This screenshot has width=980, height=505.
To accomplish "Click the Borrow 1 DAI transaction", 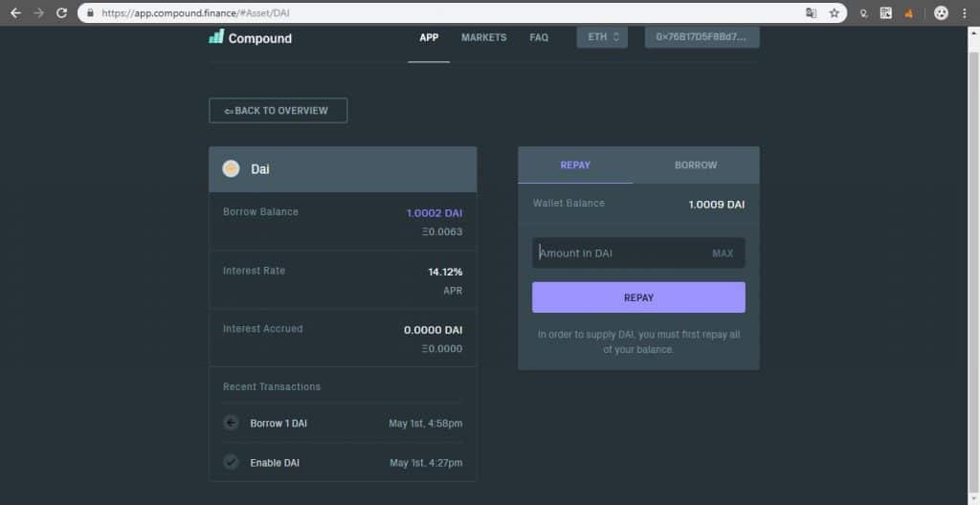I will [343, 423].
